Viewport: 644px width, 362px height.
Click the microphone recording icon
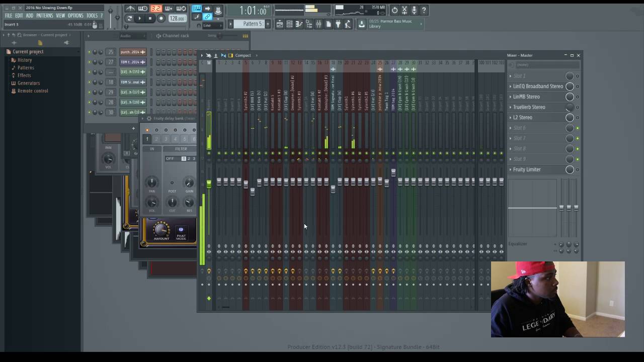coord(414,10)
